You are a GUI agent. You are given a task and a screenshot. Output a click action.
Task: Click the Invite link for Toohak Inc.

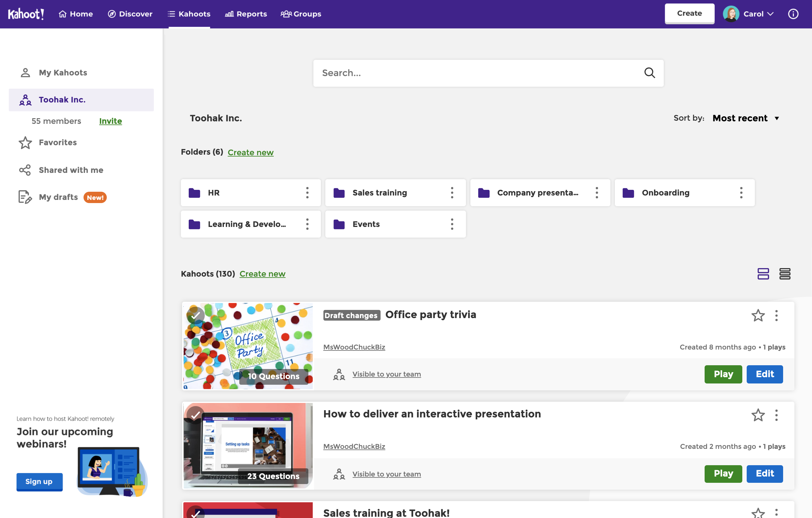click(111, 121)
